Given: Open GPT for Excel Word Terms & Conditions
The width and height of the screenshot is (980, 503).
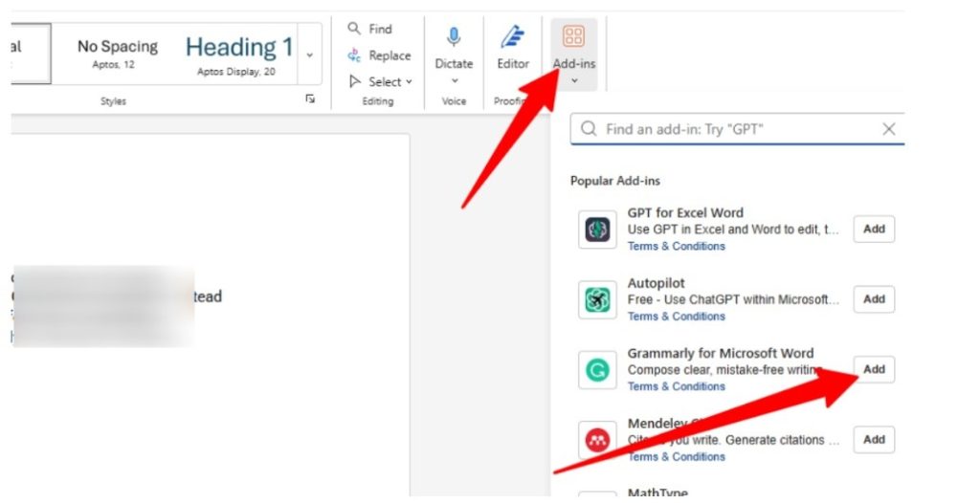Looking at the screenshot, I should click(x=677, y=246).
